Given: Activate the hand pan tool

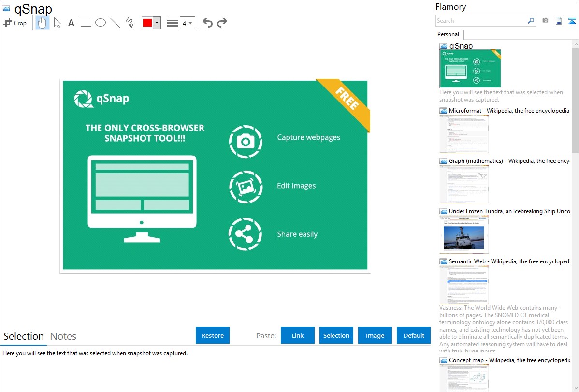Looking at the screenshot, I should pyautogui.click(x=43, y=23).
